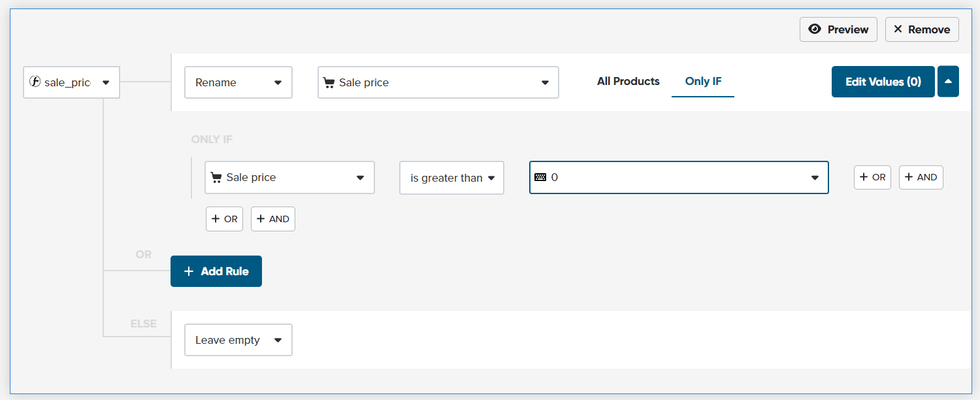
Task: Select the Only IF tab
Action: [703, 81]
